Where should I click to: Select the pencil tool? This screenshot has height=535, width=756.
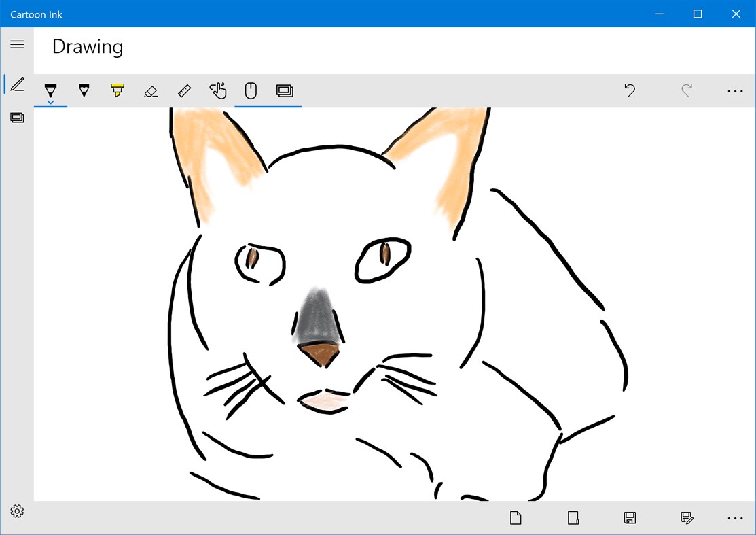point(84,90)
